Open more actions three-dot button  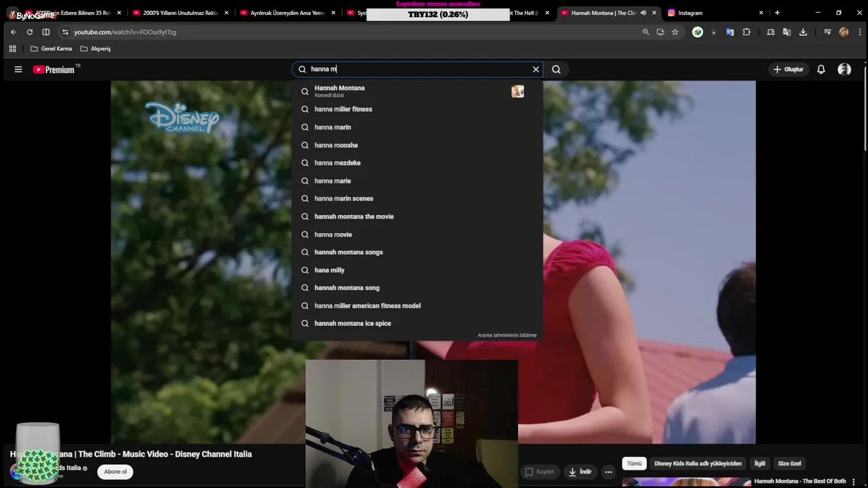pos(608,472)
